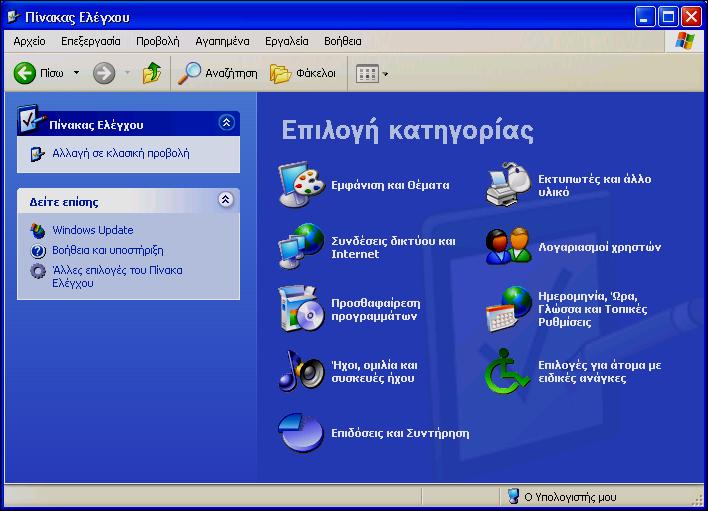Image resolution: width=708 pixels, height=511 pixels.
Task: Open Ήχοι, ομιλία και συσκευές ήχου link
Action: (374, 372)
